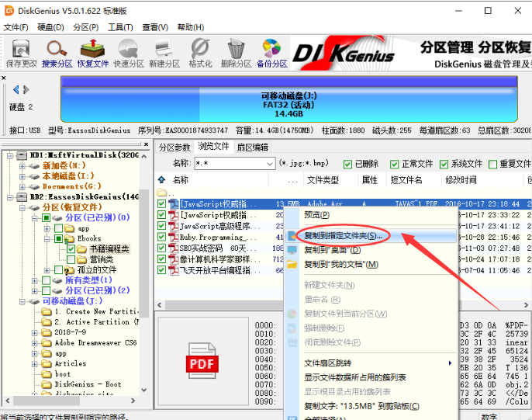The image size is (532, 420).
Task: Click the 快速分区 (Quick Partition) icon
Action: pyautogui.click(x=128, y=52)
